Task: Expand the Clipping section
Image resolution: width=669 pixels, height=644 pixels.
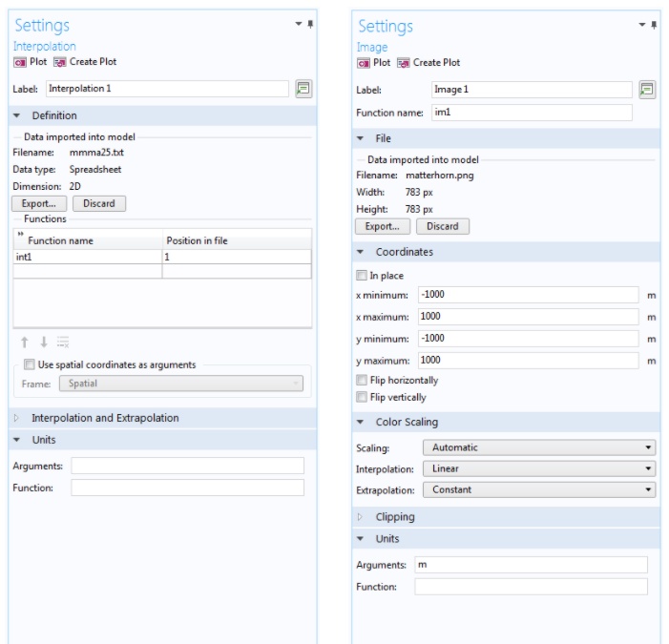Action: tap(360, 517)
